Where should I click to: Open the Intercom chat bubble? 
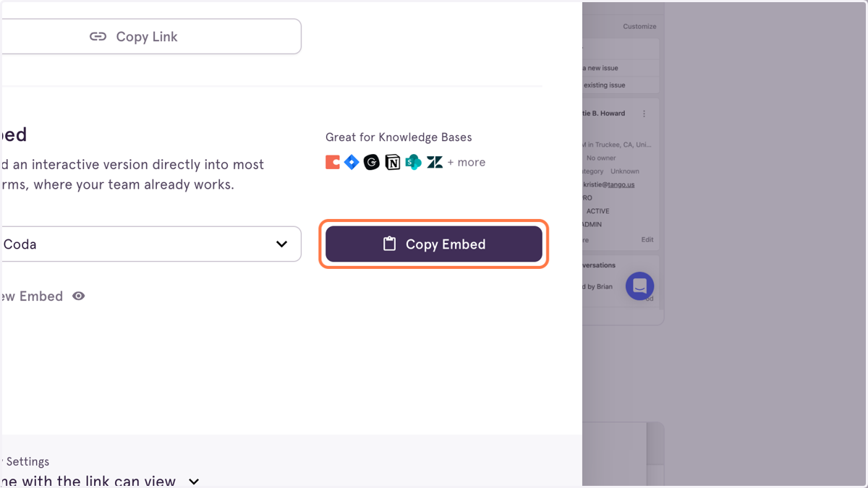pos(639,286)
